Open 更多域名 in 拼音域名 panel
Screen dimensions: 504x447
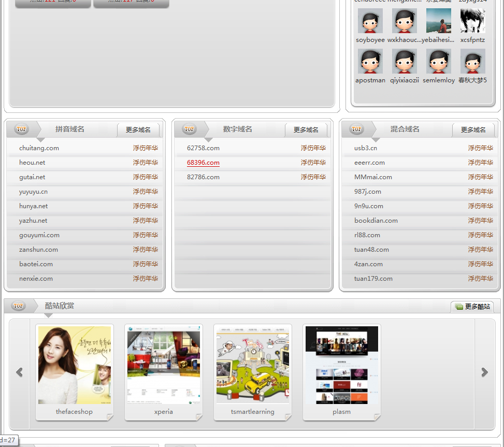138,130
